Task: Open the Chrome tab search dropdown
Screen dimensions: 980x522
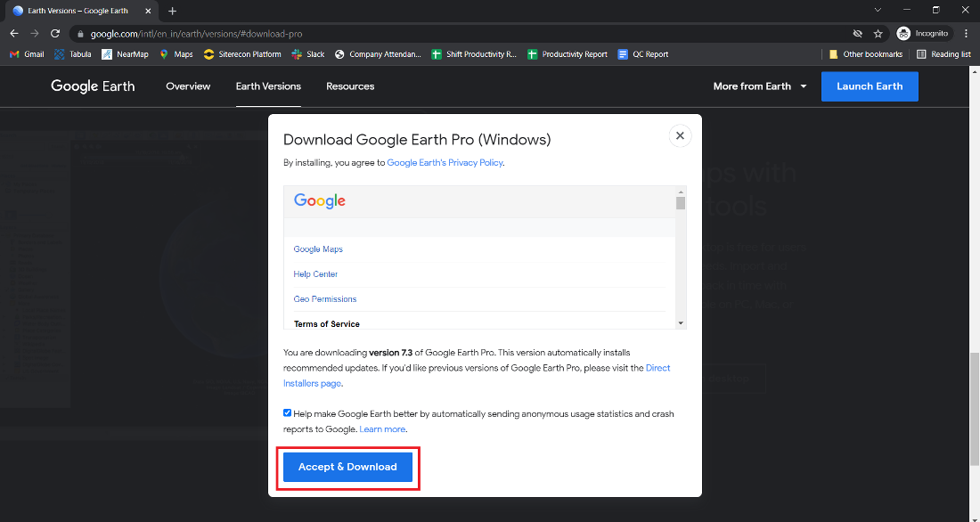Action: (x=878, y=10)
